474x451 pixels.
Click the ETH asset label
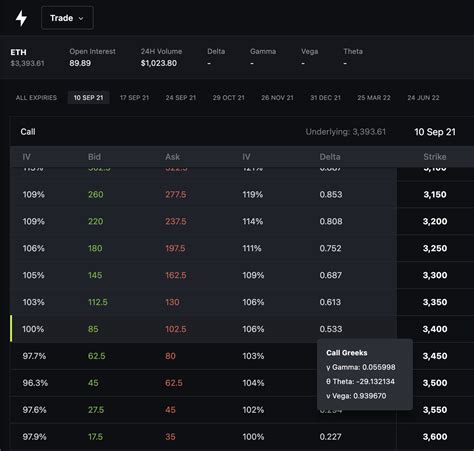(18, 52)
